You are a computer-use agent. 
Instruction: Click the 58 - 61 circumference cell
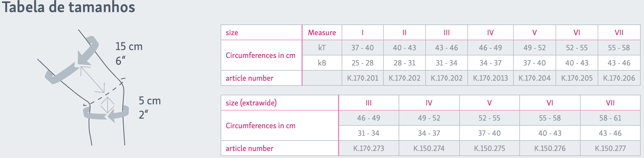tap(610, 118)
